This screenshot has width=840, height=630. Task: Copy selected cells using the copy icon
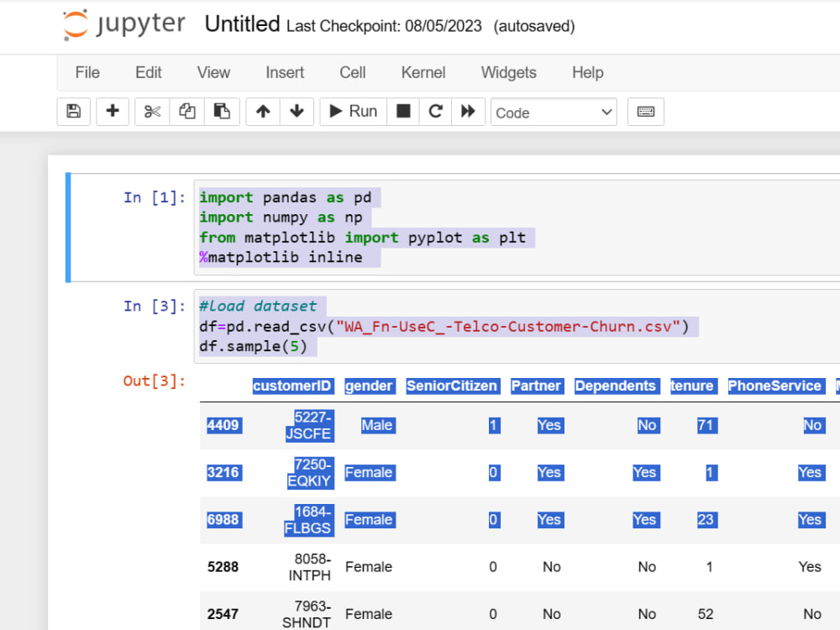point(187,112)
